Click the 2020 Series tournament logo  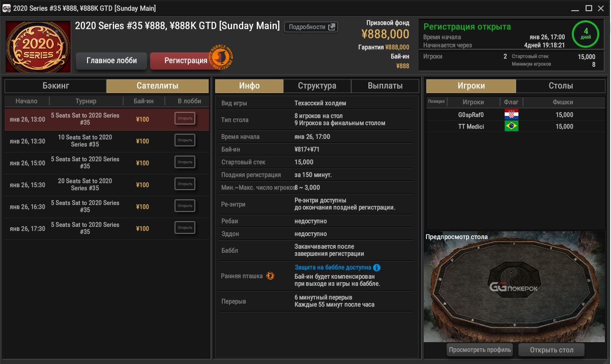coord(38,47)
